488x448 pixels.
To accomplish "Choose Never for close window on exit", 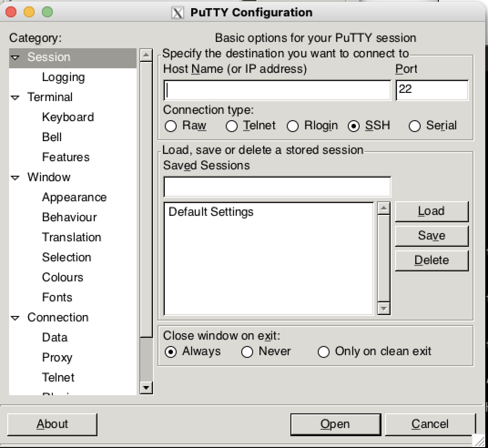I will (247, 351).
